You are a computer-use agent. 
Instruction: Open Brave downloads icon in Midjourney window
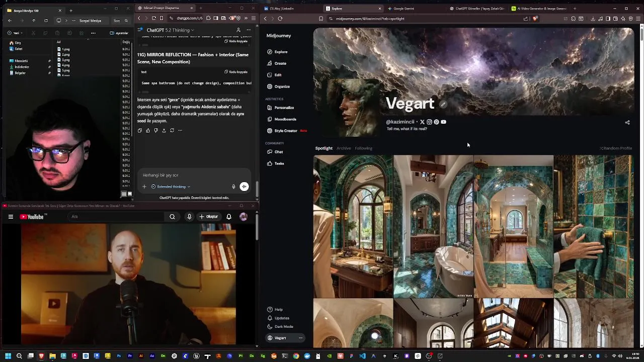[593, 19]
